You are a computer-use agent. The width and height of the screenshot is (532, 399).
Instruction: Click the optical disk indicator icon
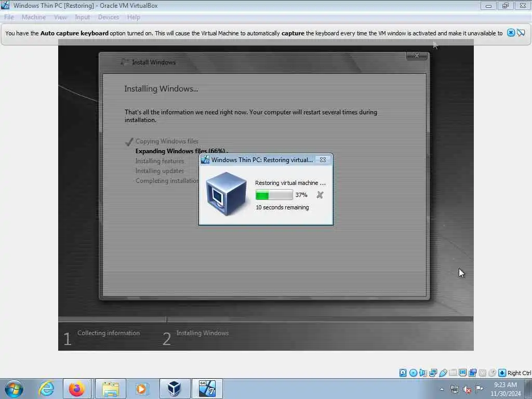point(413,373)
